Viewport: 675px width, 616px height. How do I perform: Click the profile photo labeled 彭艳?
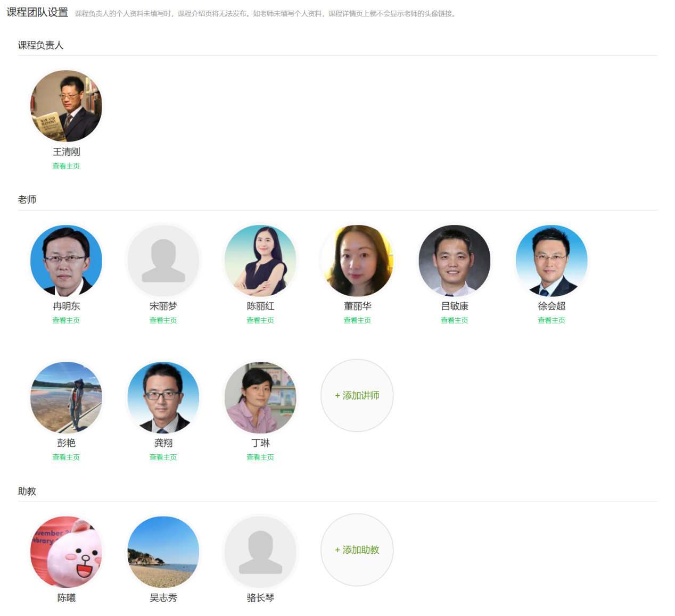(x=66, y=397)
